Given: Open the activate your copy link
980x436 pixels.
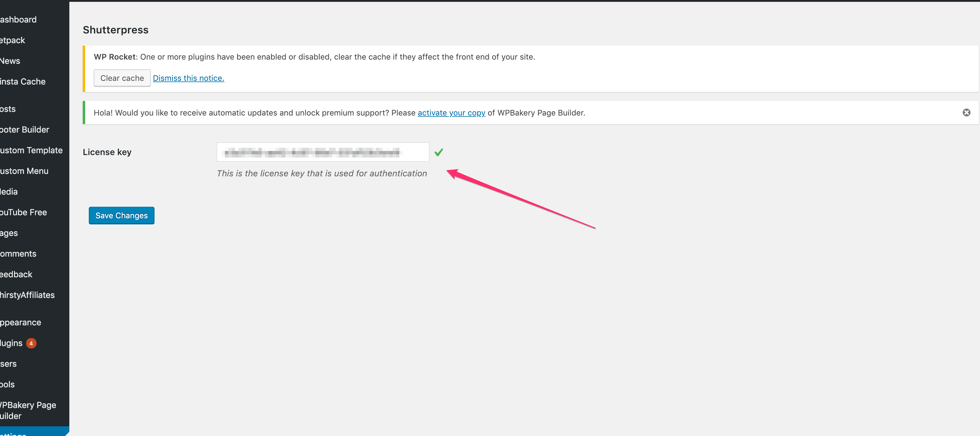Looking at the screenshot, I should 451,112.
